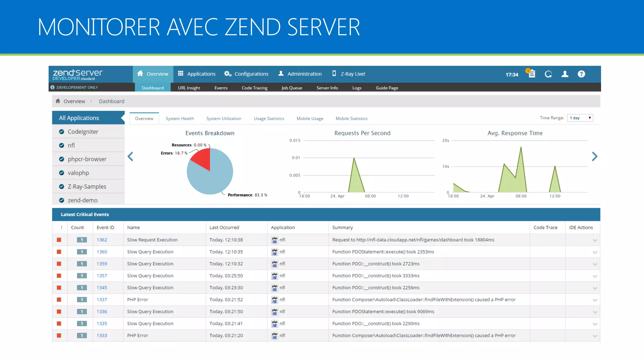
Task: Click the check icon beside CodeIgniter
Action: tap(62, 132)
